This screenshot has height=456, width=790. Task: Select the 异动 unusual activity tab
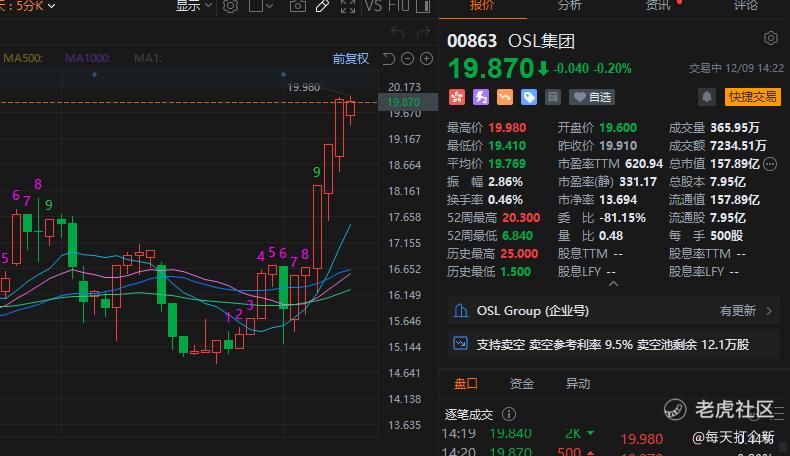(x=577, y=383)
